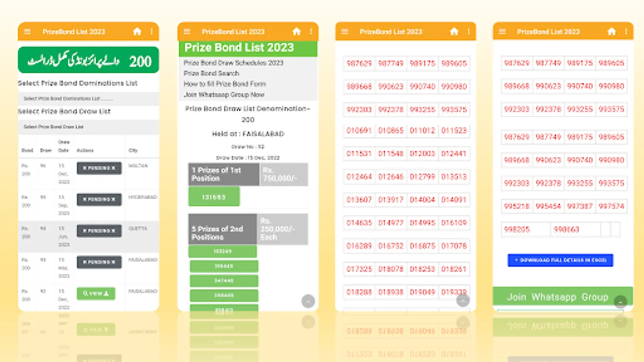Select first prize winning number 131653
Screen dimensions: 644x362
point(214,197)
